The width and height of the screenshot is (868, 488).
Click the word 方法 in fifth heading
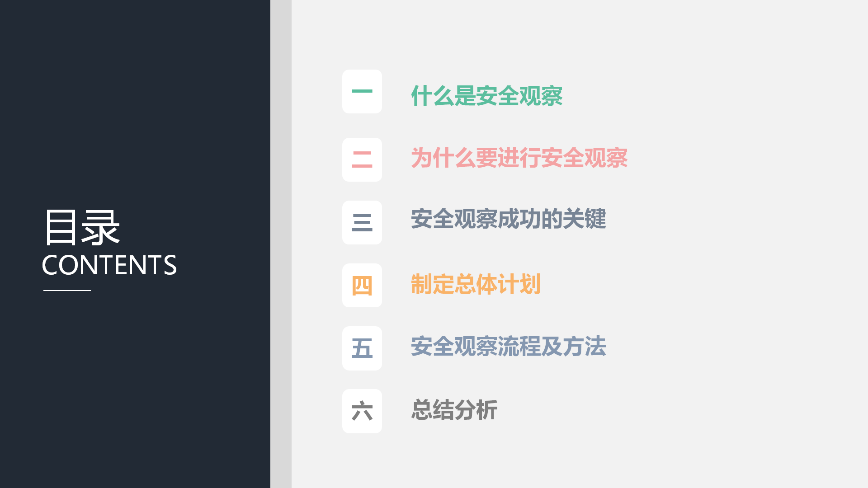585,347
